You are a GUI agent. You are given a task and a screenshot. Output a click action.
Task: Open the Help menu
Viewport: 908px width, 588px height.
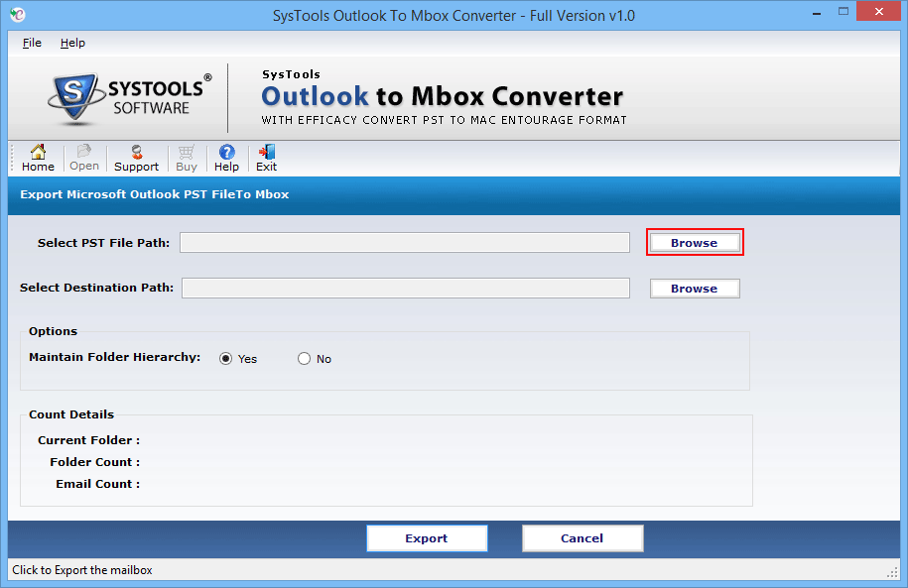coord(72,43)
